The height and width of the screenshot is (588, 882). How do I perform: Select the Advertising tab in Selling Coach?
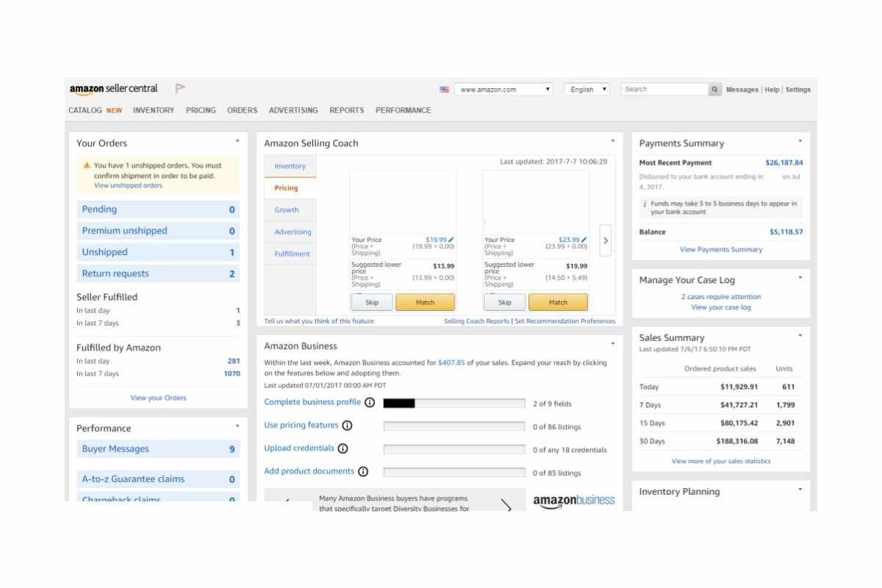point(293,232)
